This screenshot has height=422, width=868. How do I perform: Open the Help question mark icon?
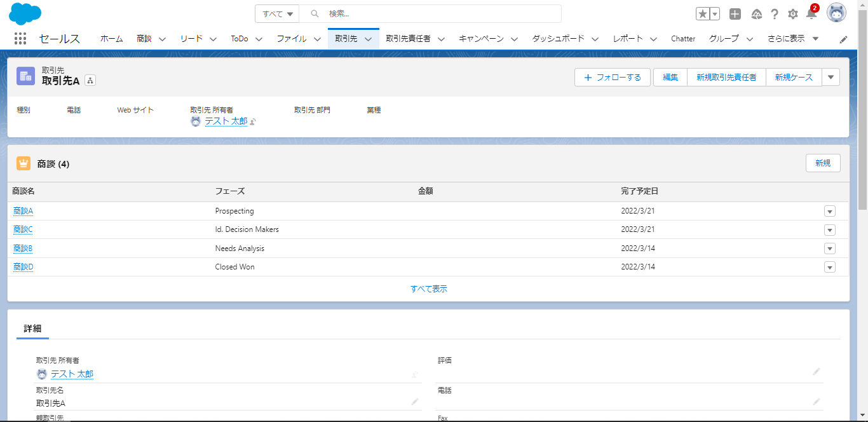tap(775, 14)
